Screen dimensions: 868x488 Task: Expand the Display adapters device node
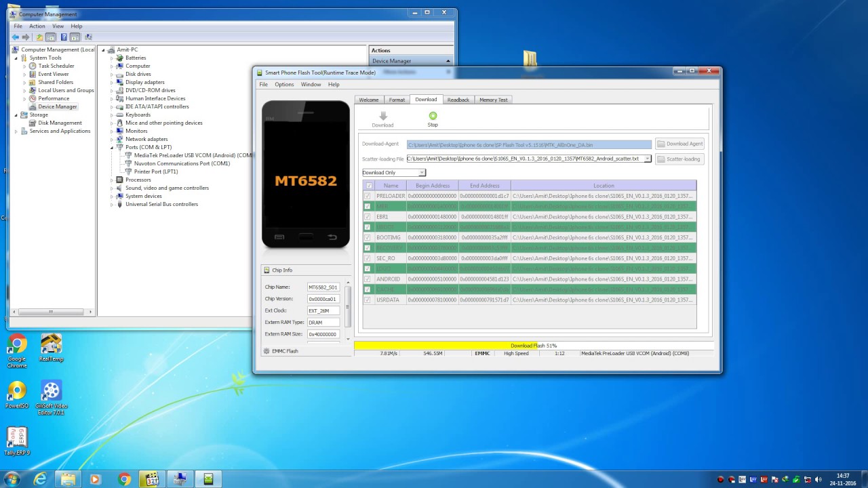click(112, 82)
